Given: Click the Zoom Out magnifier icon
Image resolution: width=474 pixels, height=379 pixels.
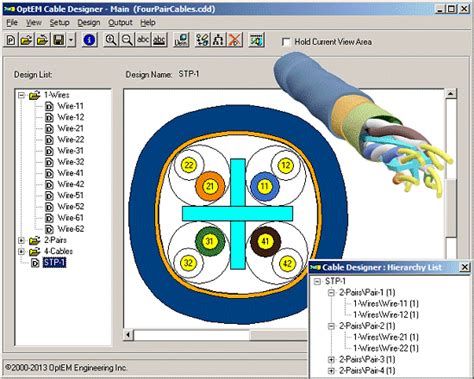Looking at the screenshot, I should (127, 40).
